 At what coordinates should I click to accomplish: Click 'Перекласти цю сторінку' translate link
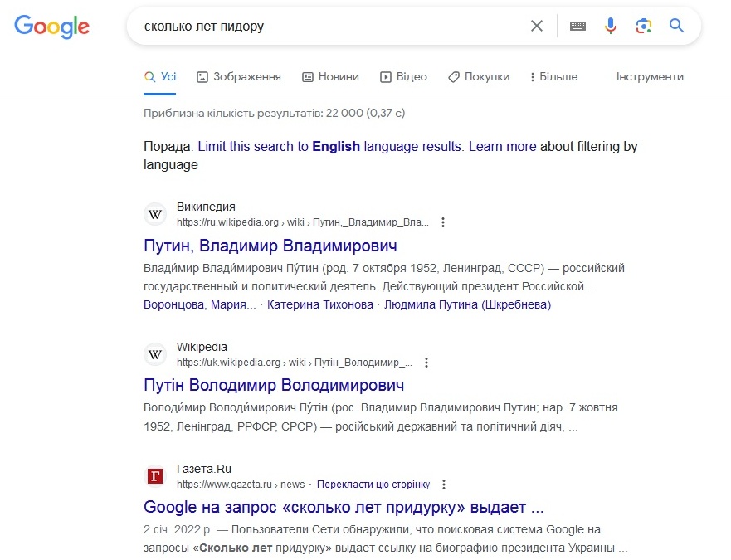(373, 485)
